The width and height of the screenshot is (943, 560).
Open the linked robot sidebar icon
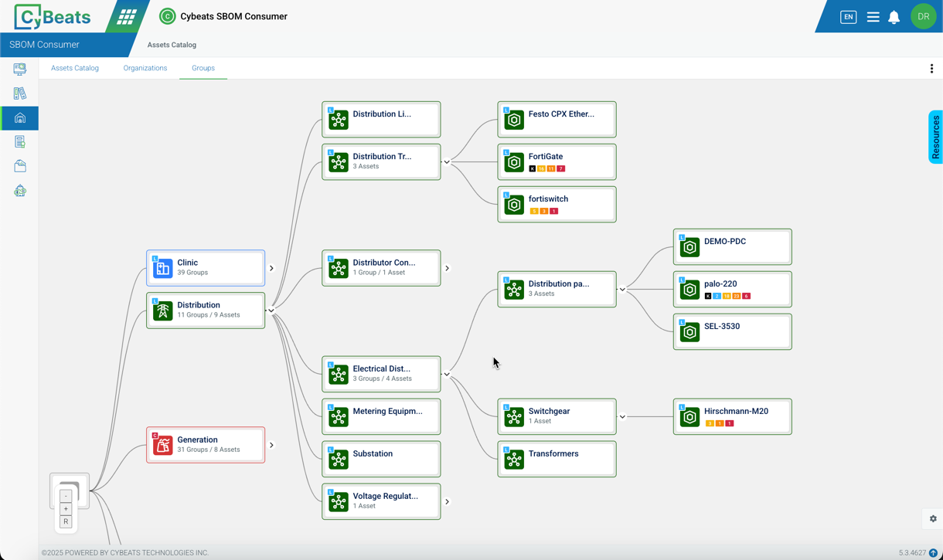20,191
